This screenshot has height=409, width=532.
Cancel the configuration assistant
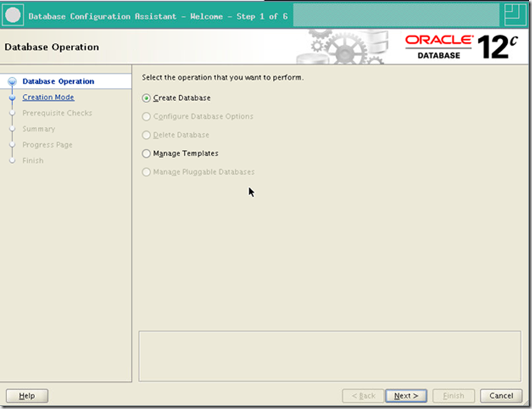[501, 396]
